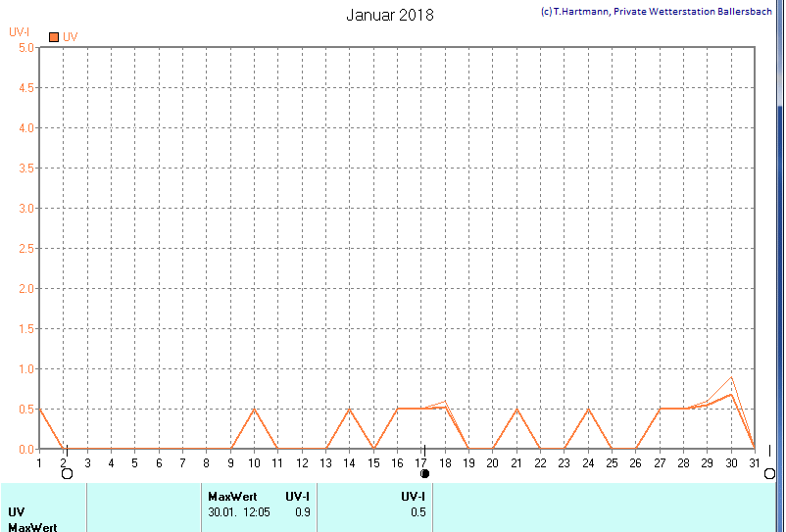Click the 0.9 max UV-I value

click(x=303, y=511)
